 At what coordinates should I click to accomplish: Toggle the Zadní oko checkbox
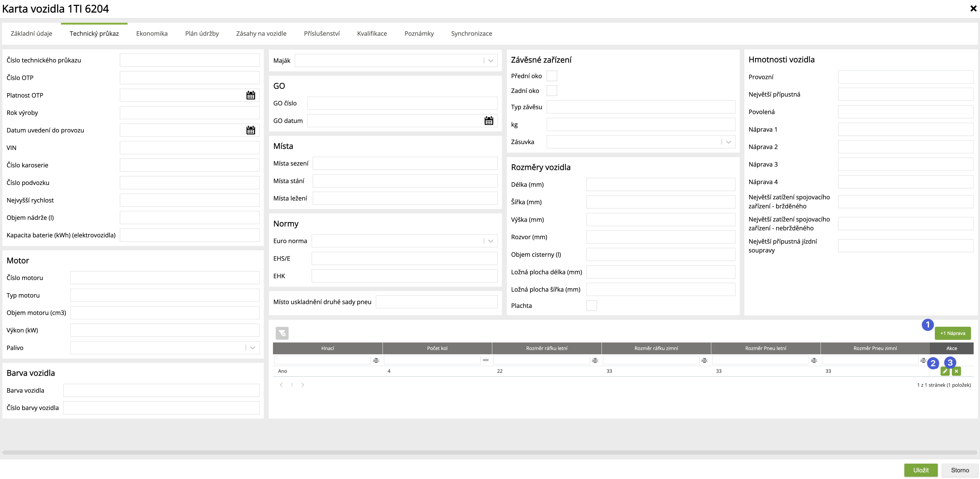pyautogui.click(x=552, y=91)
